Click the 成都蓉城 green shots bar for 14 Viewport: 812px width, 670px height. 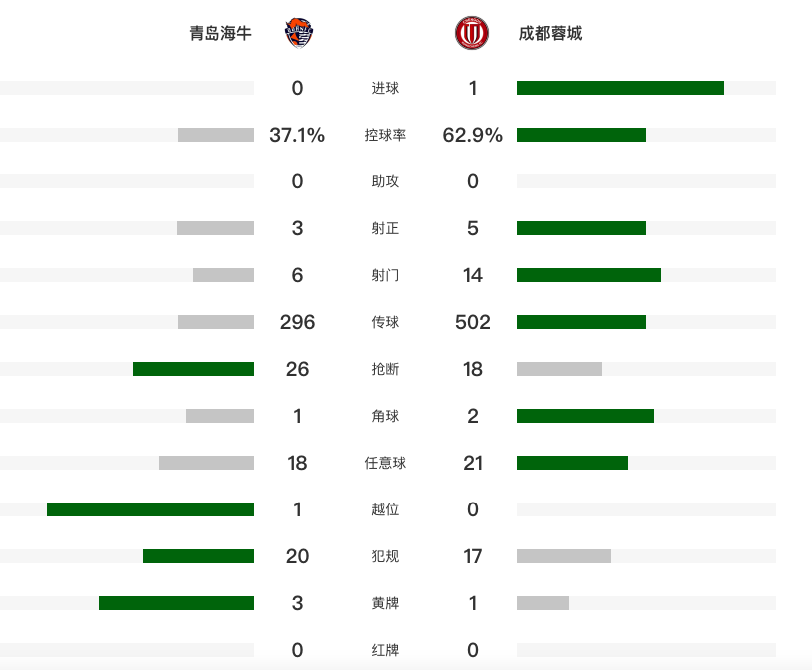(589, 275)
